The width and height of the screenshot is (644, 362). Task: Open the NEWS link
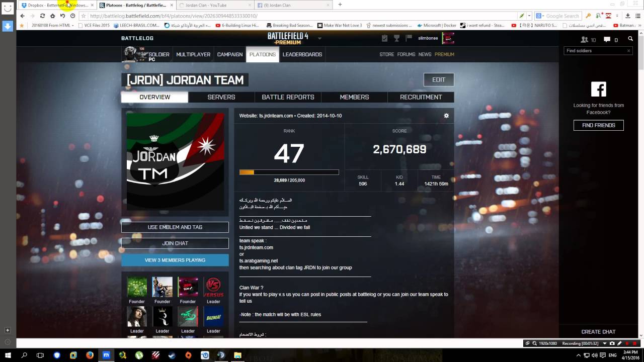click(425, 54)
